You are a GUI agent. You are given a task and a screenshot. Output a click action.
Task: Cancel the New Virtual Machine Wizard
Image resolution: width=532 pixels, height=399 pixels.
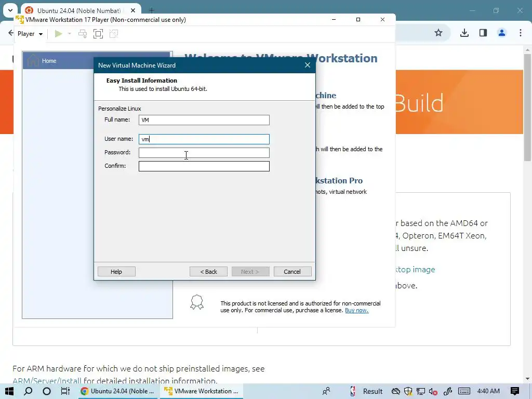click(x=292, y=271)
